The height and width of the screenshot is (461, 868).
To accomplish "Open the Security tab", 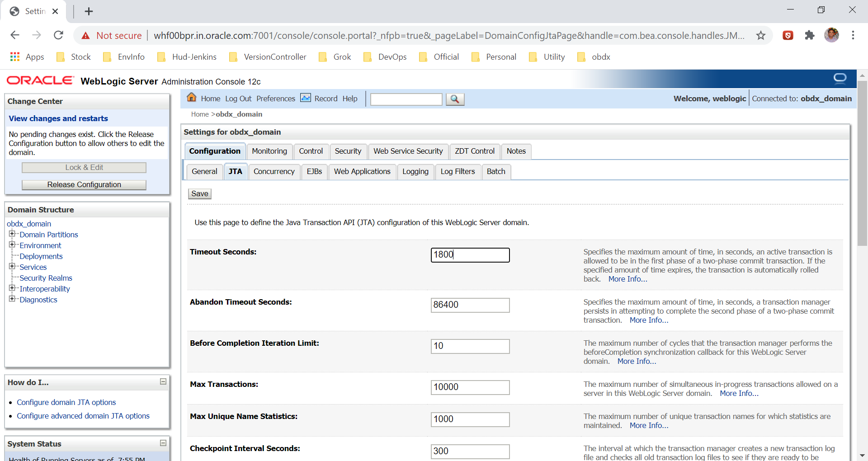I will click(348, 151).
